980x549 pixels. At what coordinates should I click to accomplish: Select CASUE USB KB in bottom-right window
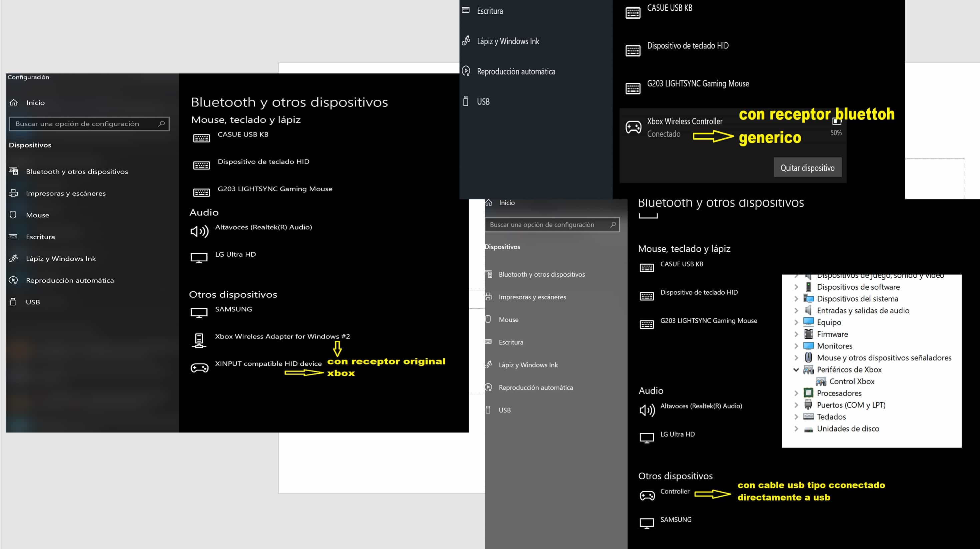click(682, 264)
